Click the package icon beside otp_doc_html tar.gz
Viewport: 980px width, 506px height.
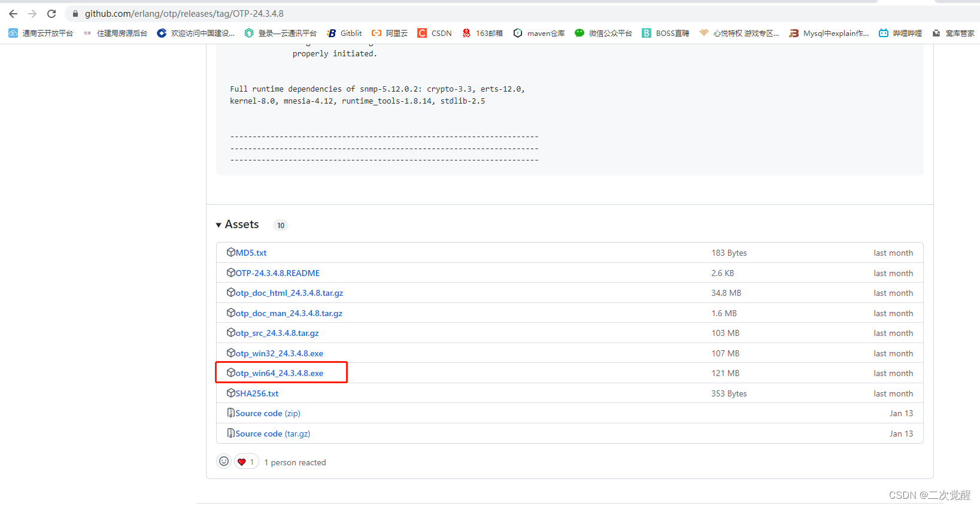click(230, 292)
